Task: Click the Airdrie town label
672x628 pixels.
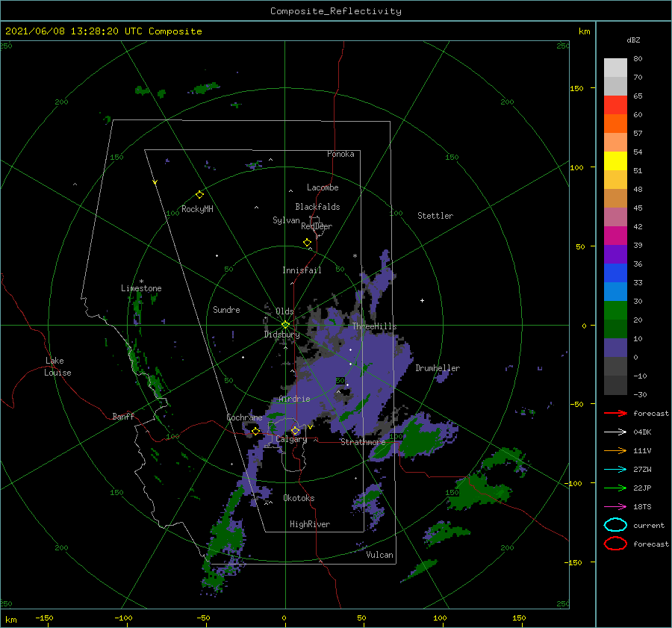Action: click(x=294, y=399)
